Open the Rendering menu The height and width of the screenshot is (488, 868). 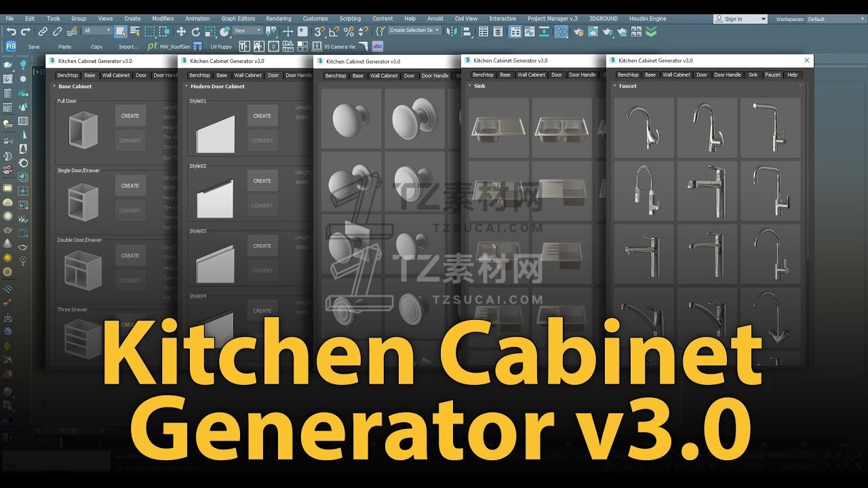pyautogui.click(x=279, y=18)
